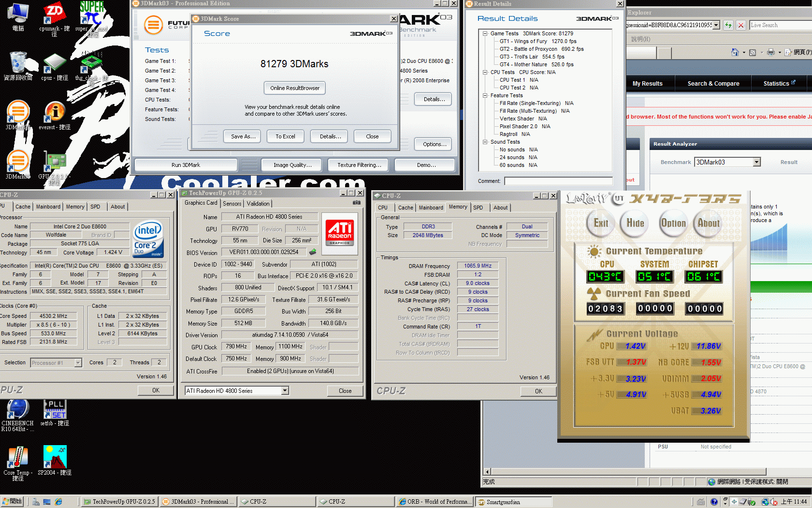
Task: Click the Show Desktop quick launch icon
Action: (47, 502)
